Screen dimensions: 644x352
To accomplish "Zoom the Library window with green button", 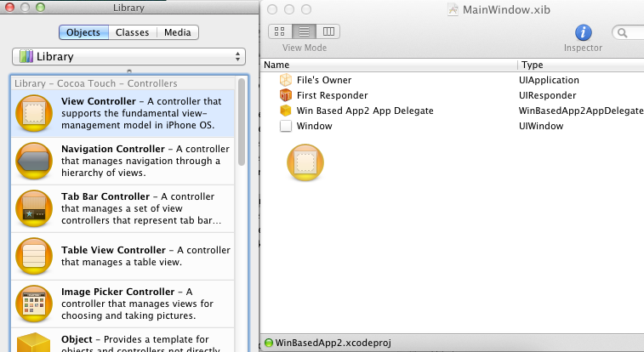I will click(40, 7).
